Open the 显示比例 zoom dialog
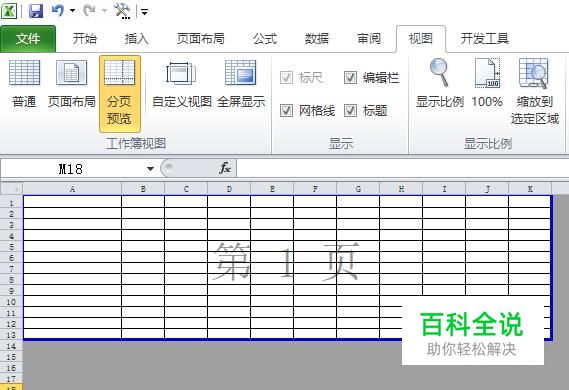Viewport: 569px width, 390px height. click(x=439, y=84)
